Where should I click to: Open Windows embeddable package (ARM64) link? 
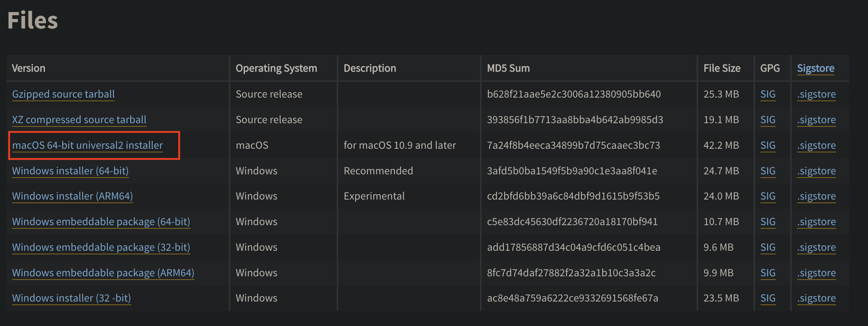tap(103, 273)
